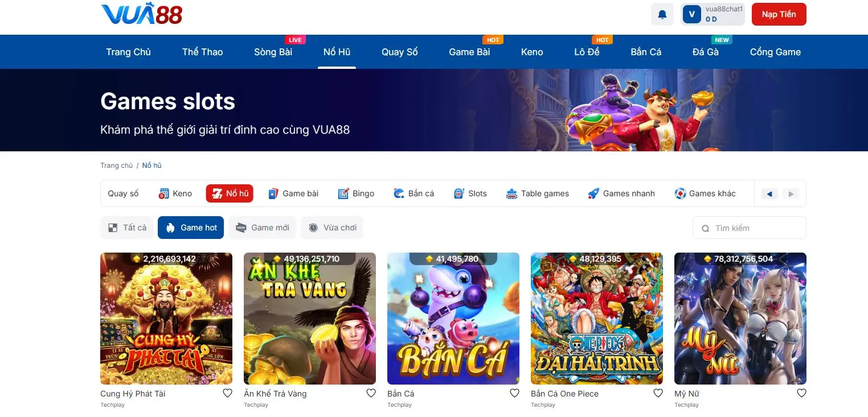Viewport: 868px width, 417px height.
Task: Open the Slots category icon
Action: pos(458,193)
